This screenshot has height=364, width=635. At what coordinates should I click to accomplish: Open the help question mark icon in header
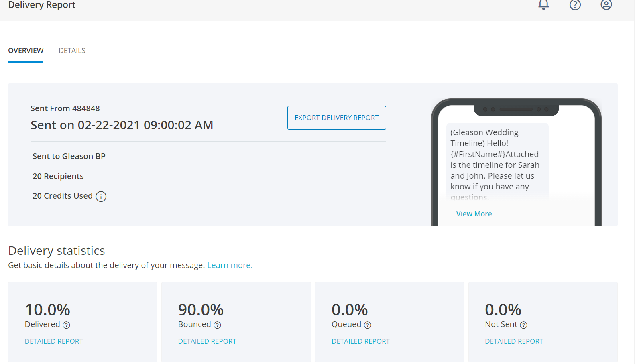[575, 4]
